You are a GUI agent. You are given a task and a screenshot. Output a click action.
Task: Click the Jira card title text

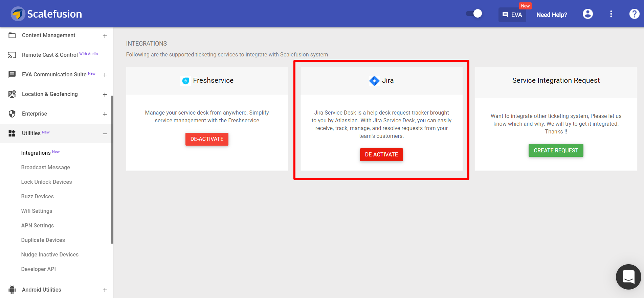click(388, 80)
